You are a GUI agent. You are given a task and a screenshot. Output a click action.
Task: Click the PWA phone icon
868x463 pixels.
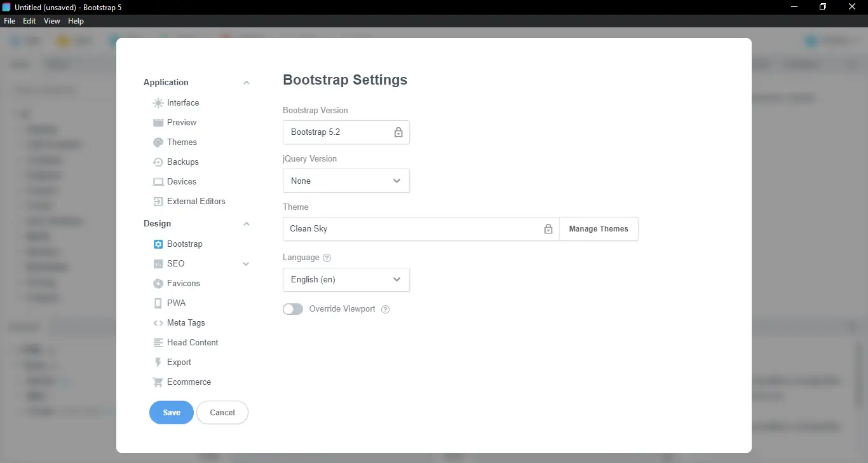coord(158,303)
